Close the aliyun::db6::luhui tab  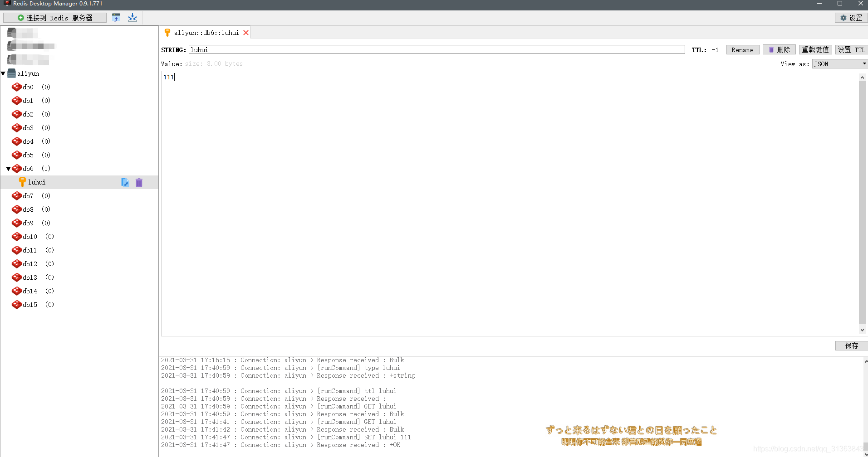tap(246, 33)
